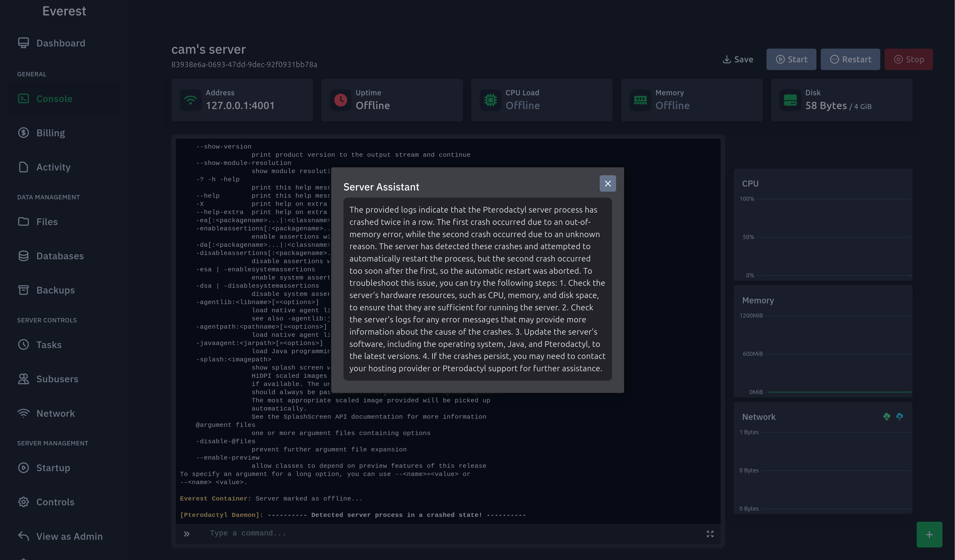Click the Address wifi icon

click(191, 100)
